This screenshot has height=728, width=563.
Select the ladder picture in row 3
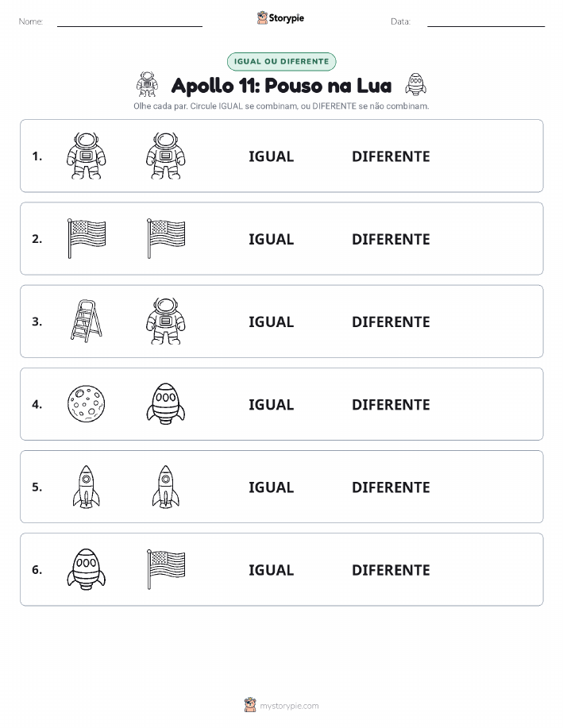[x=87, y=322]
